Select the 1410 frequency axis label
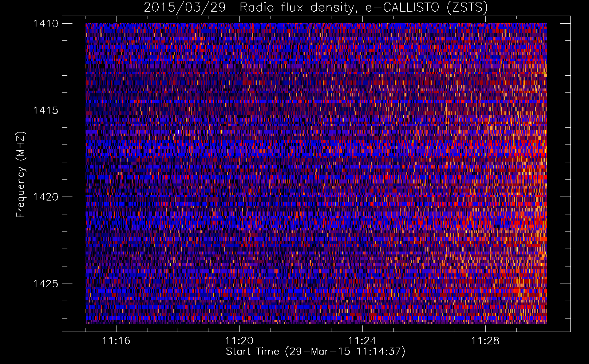Screen dimensions: 589x364 coord(46,24)
